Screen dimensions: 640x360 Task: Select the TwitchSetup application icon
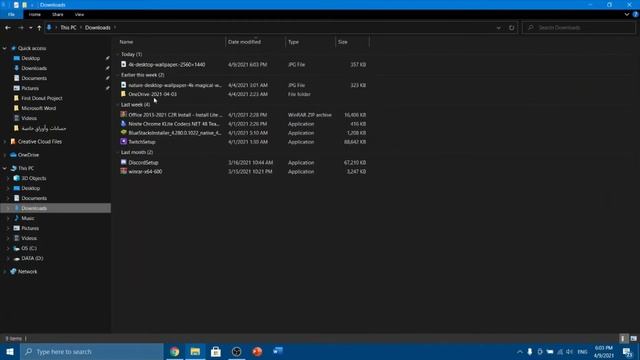point(123,142)
